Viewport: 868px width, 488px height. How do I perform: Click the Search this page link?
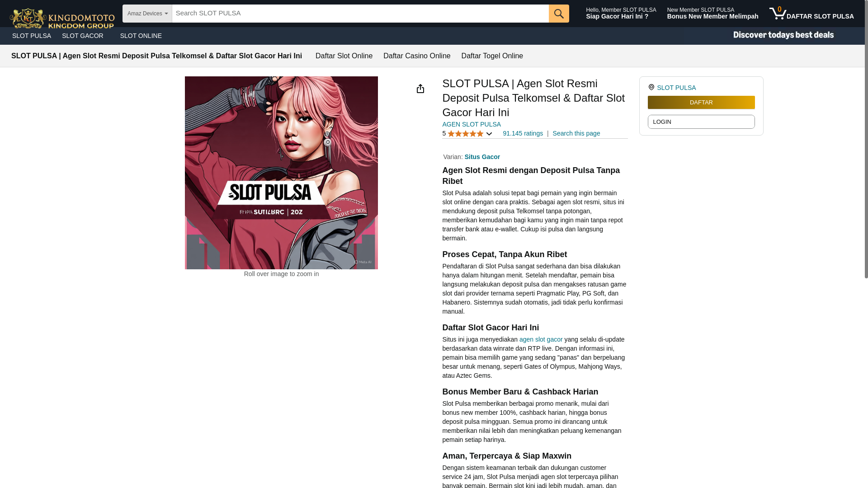tap(576, 133)
